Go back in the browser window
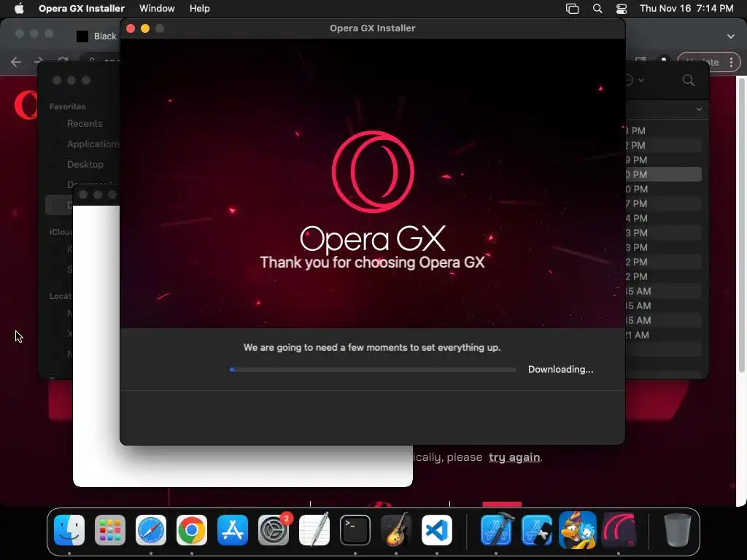 [16, 62]
